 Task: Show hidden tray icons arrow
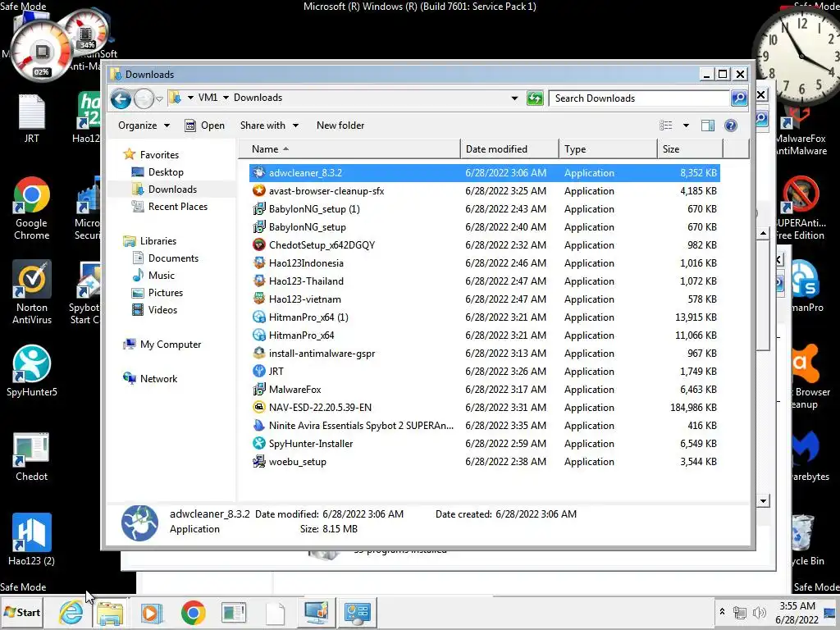click(x=722, y=612)
